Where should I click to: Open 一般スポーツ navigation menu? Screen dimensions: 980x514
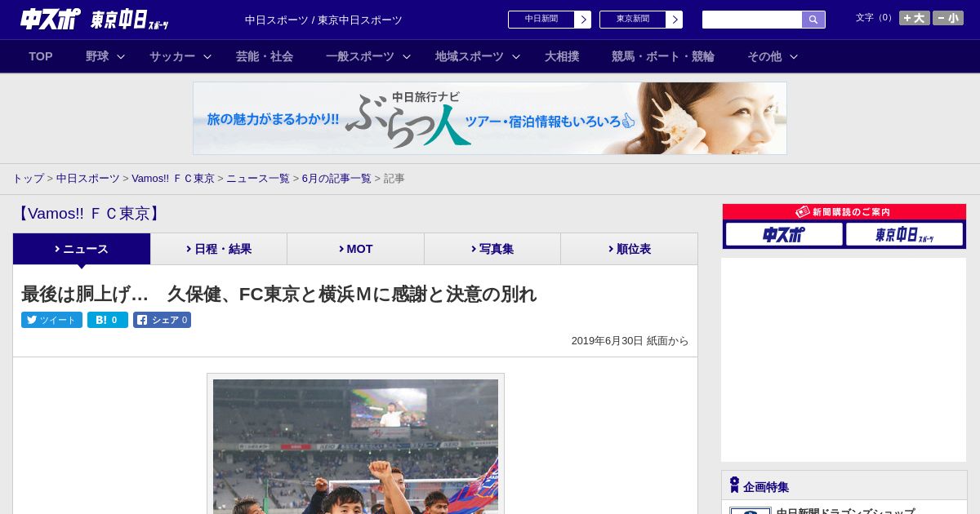pyautogui.click(x=360, y=56)
